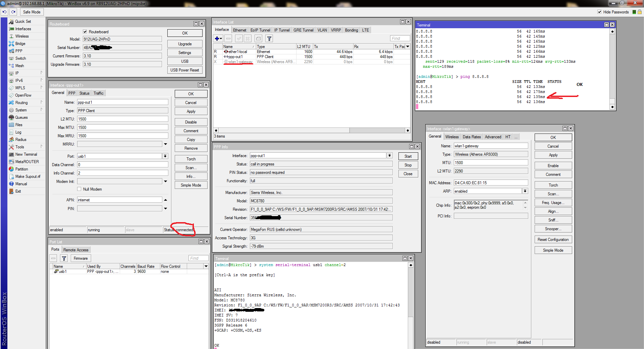Click the filter funnel icon in Port List
The width and height of the screenshot is (644, 349).
point(64,258)
